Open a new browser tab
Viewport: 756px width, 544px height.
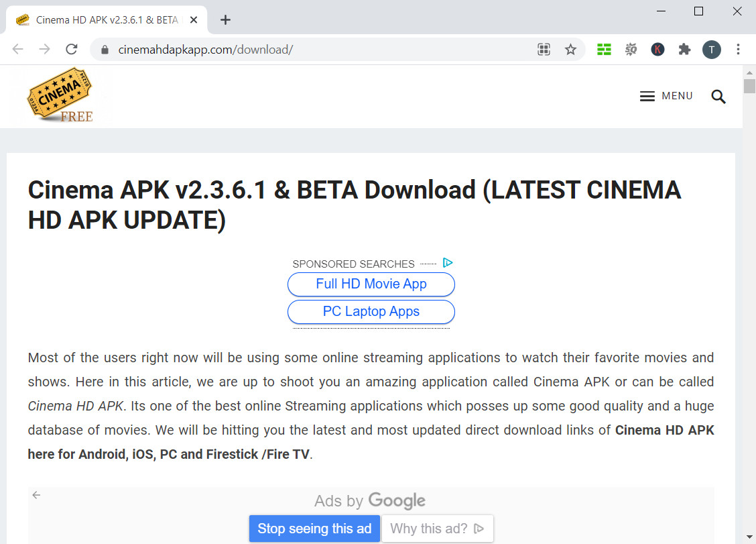coord(226,19)
